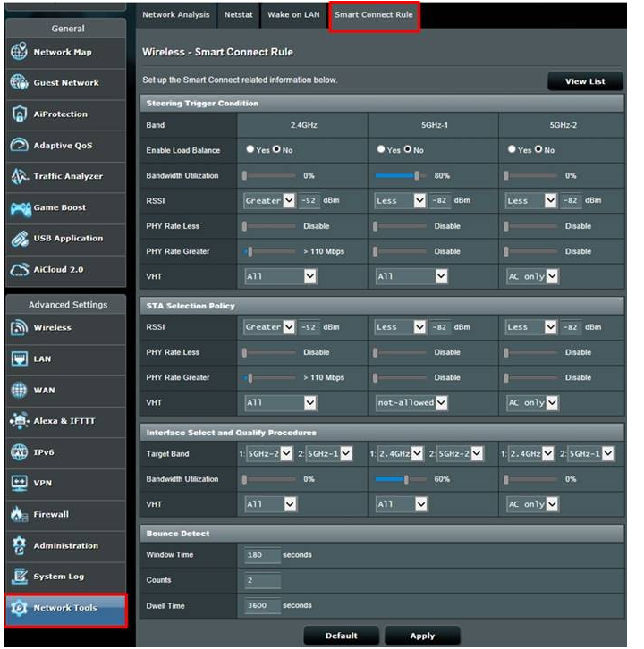Adjust 5GHz-1 Interface Bandwidth Utilization 60% slider
Viewport: 644px width, 649px height.
[406, 479]
